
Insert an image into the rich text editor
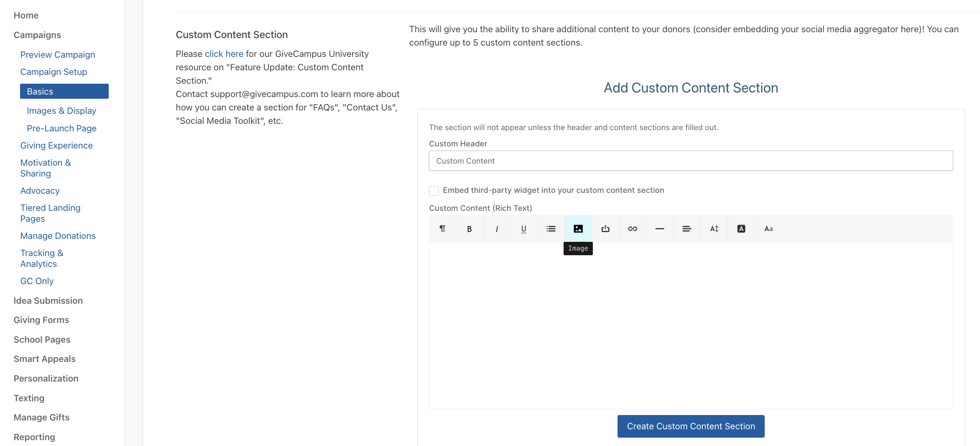pos(578,228)
